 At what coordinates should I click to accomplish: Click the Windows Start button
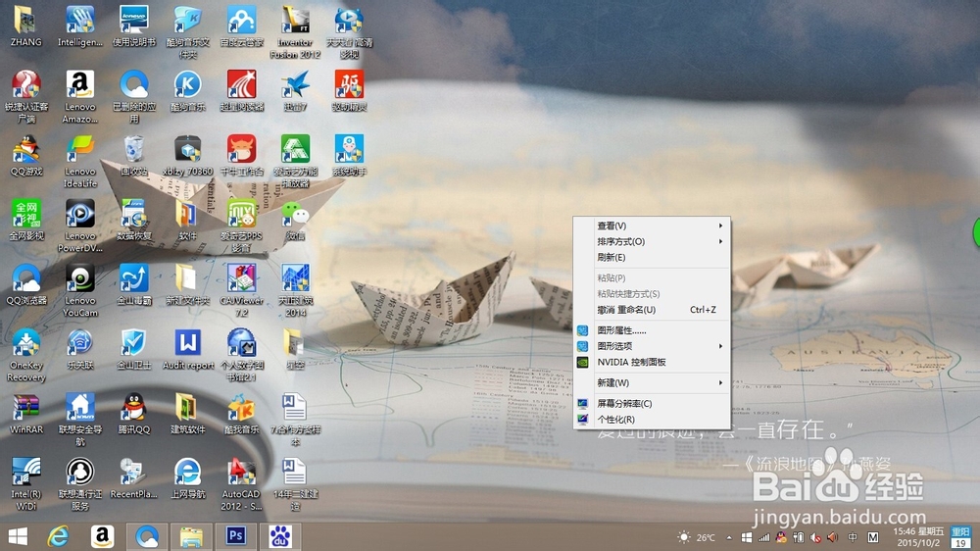coord(18,536)
